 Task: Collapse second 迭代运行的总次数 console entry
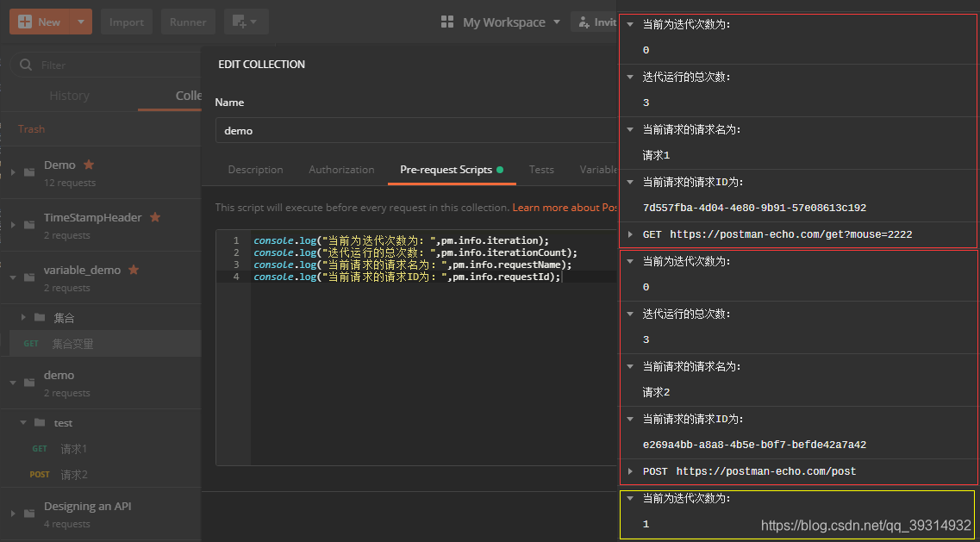(x=631, y=314)
